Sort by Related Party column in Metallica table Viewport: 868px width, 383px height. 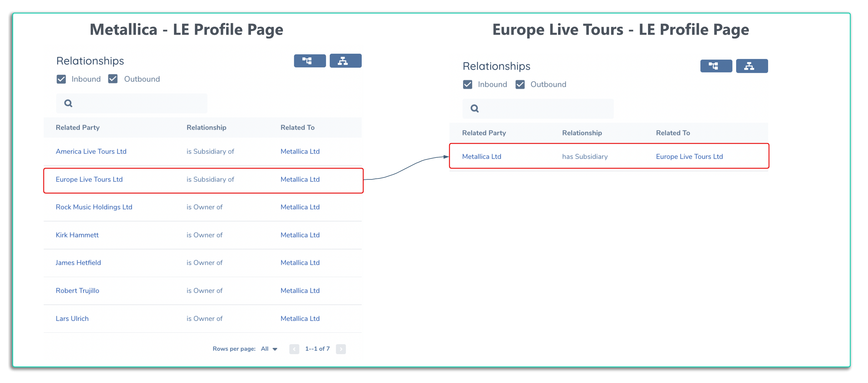[78, 128]
